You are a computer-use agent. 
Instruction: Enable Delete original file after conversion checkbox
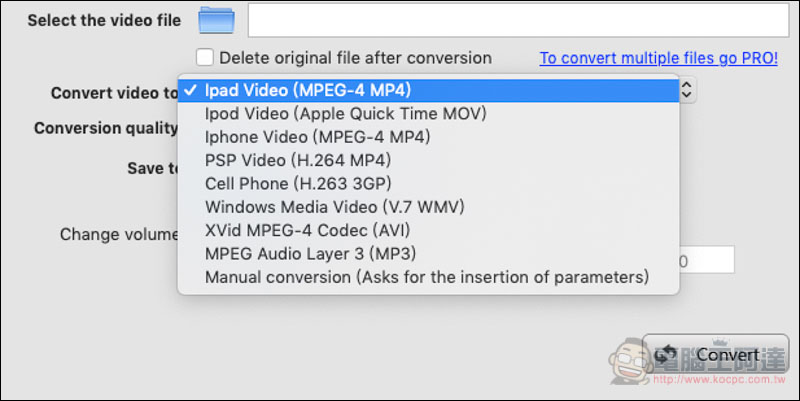click(x=205, y=57)
